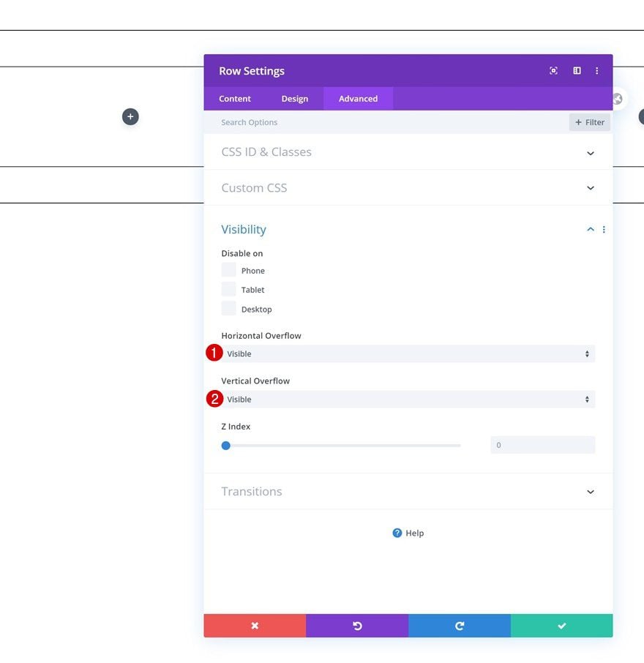Discard changes with the red X button
644x663 pixels.
point(255,626)
